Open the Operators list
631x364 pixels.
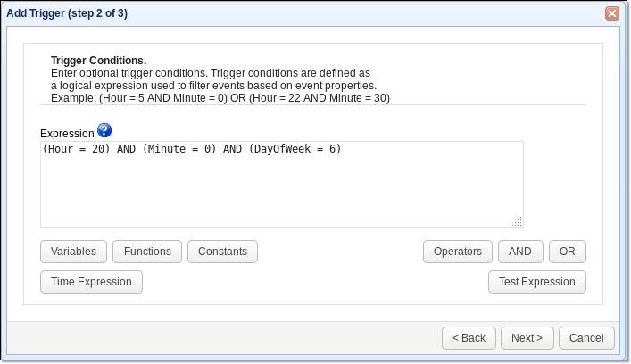457,252
